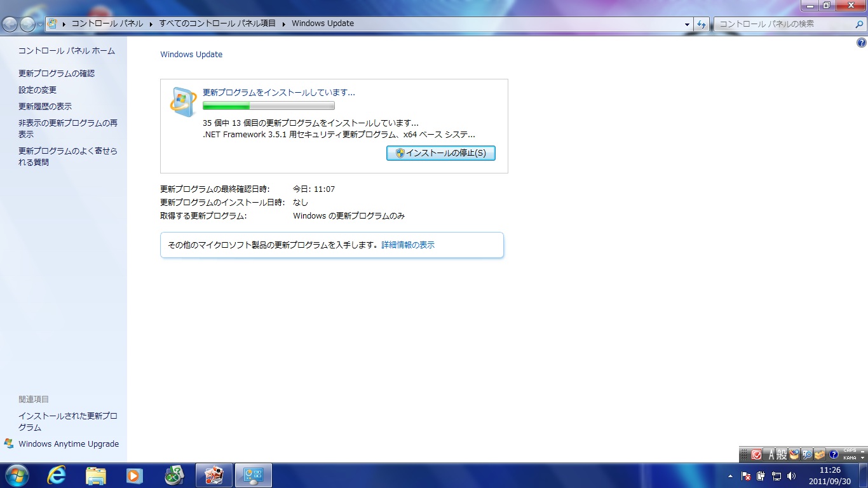The image size is (868, 488).
Task: Click インストールの停止(S) button
Action: pyautogui.click(x=441, y=153)
